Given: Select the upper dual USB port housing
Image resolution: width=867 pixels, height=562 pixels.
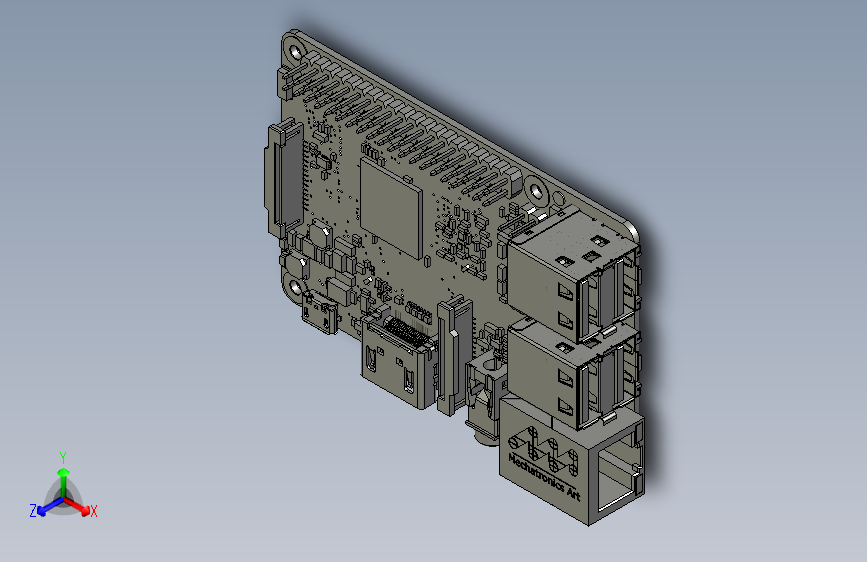Looking at the screenshot, I should (x=573, y=275).
